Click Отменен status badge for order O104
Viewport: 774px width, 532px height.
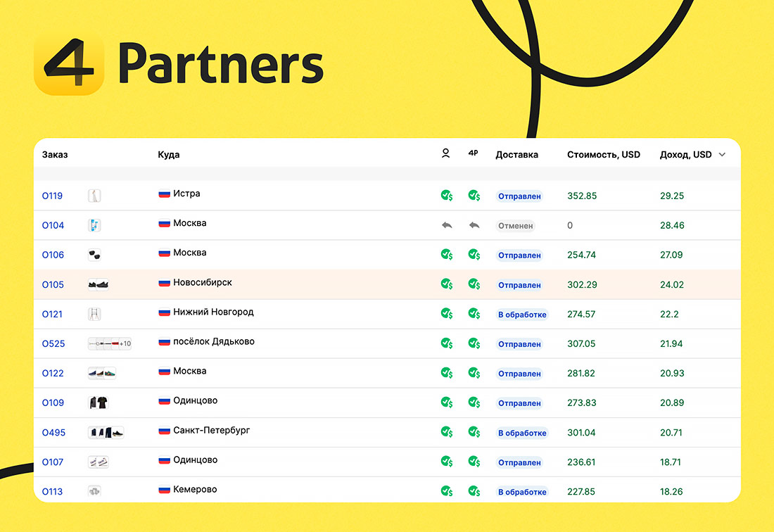516,226
